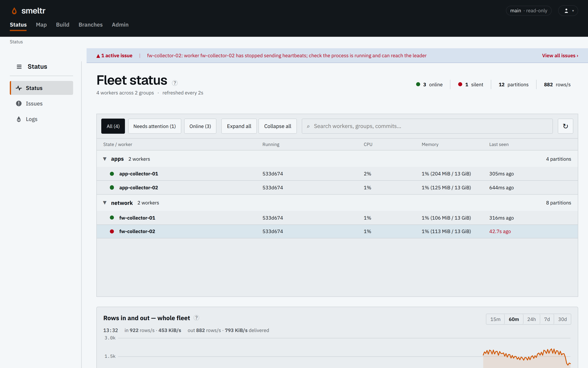Focus the search workers input field

click(x=427, y=126)
